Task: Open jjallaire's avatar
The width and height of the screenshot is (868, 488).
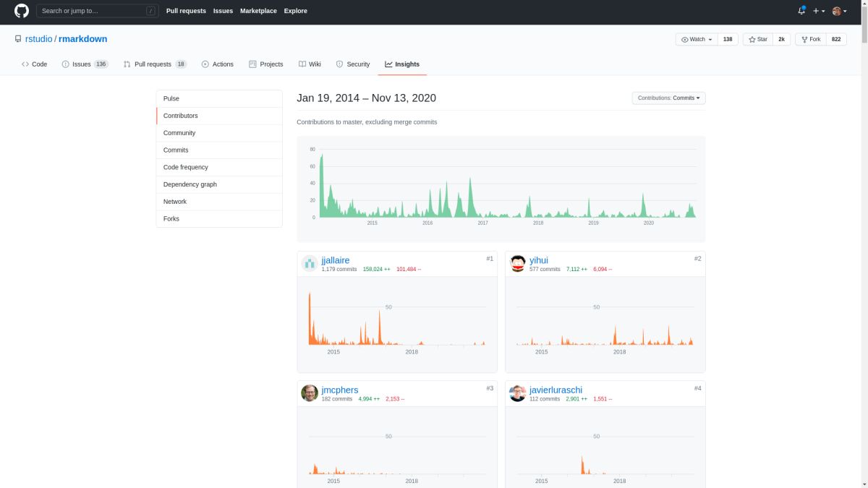Action: (x=310, y=264)
